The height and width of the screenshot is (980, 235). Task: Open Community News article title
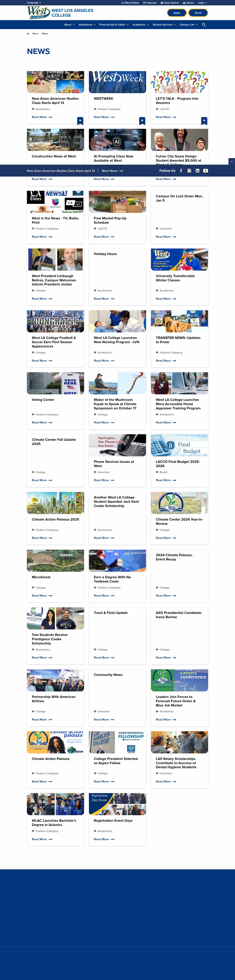coord(108,675)
